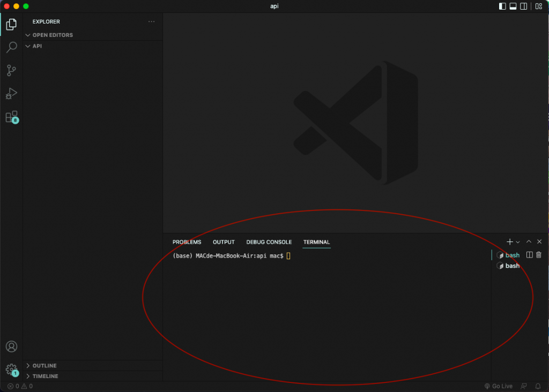Open the Customize Layout control
Image resolution: width=549 pixels, height=392 pixels.
539,6
